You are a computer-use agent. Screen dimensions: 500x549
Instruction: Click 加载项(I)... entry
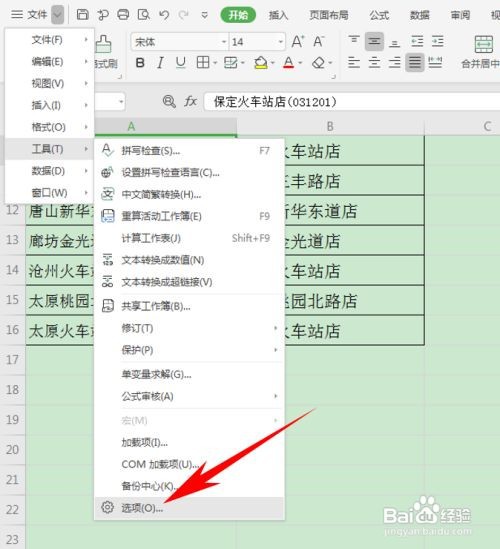pos(189,443)
